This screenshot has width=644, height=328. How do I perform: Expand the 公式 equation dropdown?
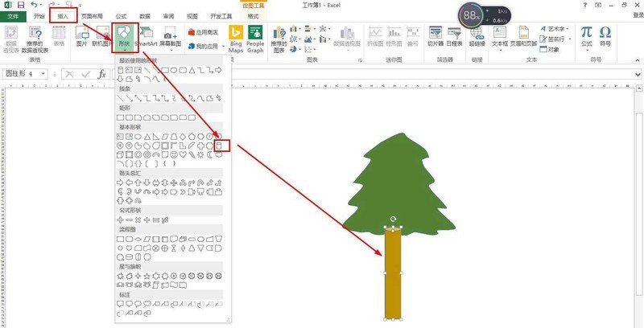click(587, 50)
